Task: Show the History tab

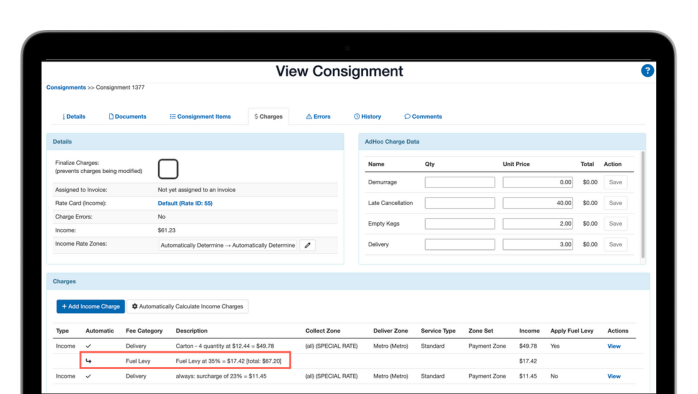Action: pos(368,117)
